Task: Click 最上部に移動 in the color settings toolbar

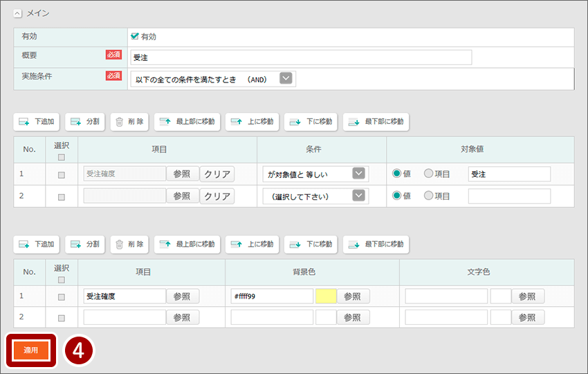Action: pyautogui.click(x=187, y=244)
